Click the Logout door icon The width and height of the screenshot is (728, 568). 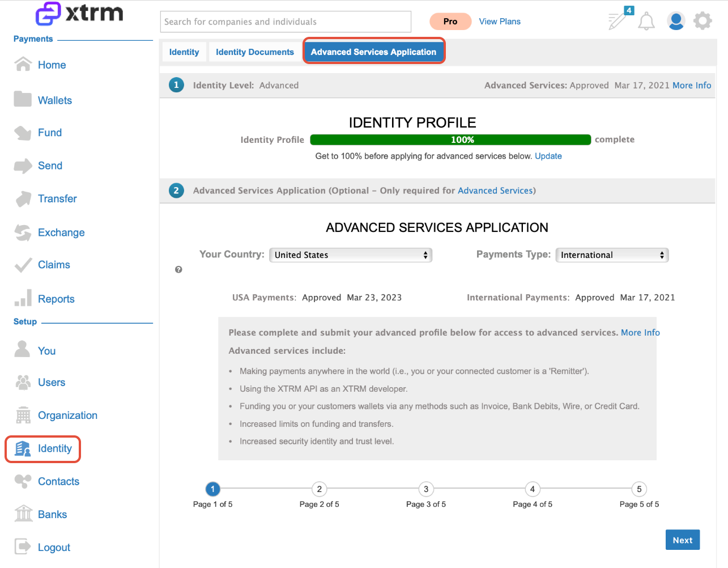click(23, 546)
